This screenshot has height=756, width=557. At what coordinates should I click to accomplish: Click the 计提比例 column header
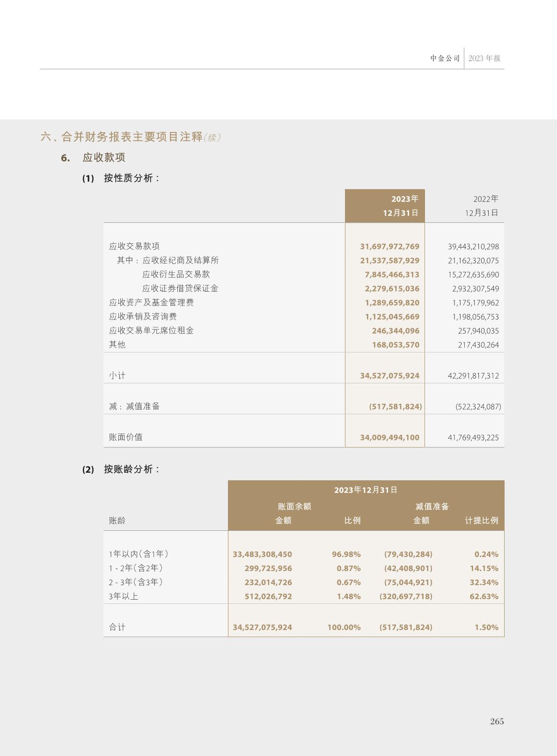[x=481, y=521]
